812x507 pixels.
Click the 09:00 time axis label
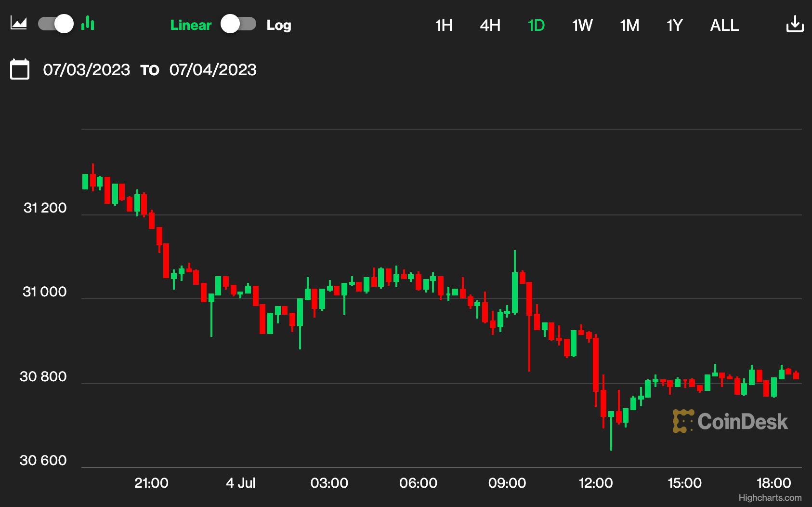[507, 483]
